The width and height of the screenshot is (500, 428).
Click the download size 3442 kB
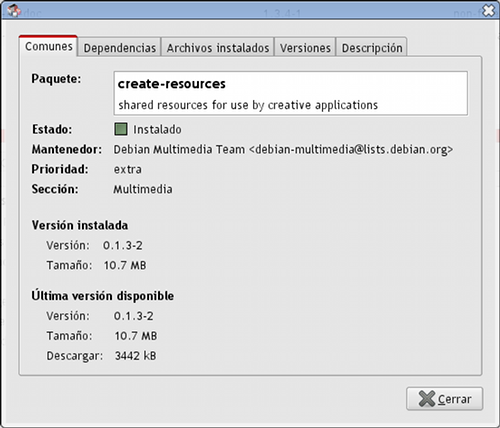click(x=135, y=356)
